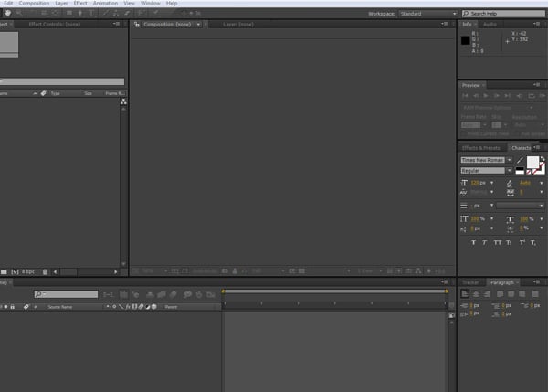Viewport: 548px width, 392px height.
Task: Switch to the Tracker tab
Action: 470,282
